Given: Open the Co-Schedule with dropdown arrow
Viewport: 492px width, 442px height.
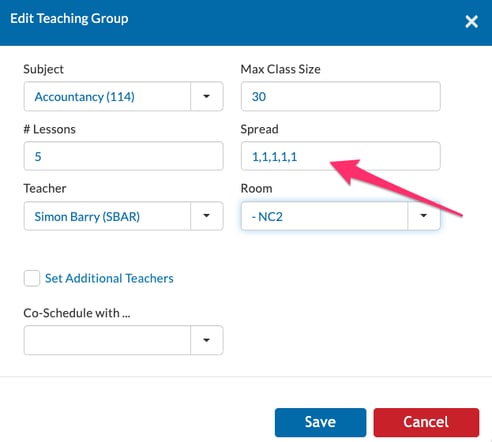Looking at the screenshot, I should pos(207,340).
